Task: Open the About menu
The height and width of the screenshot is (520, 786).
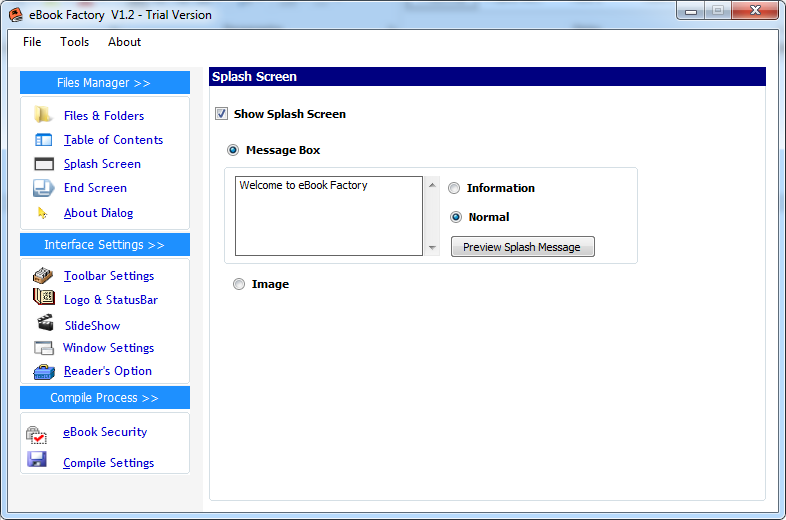Action: coord(124,42)
